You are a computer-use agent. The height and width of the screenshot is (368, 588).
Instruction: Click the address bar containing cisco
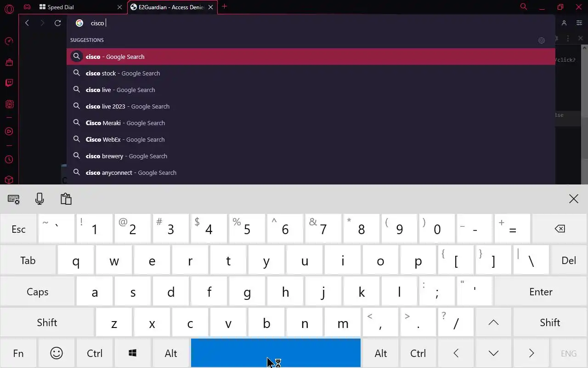311,23
